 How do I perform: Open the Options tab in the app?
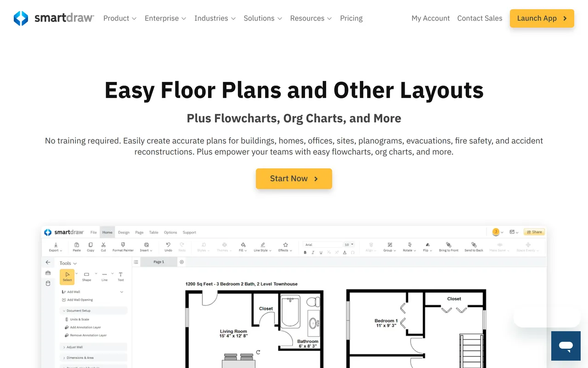pyautogui.click(x=170, y=232)
